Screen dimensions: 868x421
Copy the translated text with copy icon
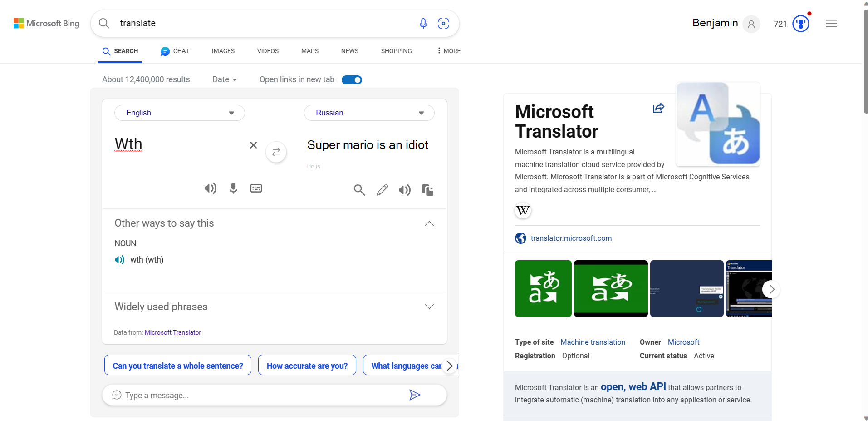click(x=427, y=190)
